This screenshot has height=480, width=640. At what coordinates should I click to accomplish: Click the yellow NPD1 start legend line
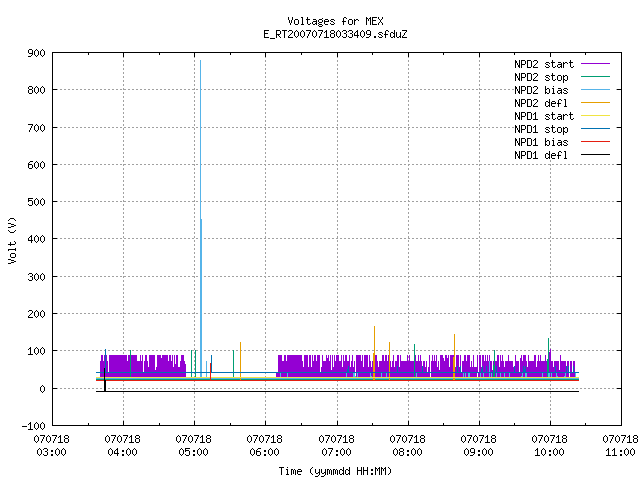(x=596, y=116)
